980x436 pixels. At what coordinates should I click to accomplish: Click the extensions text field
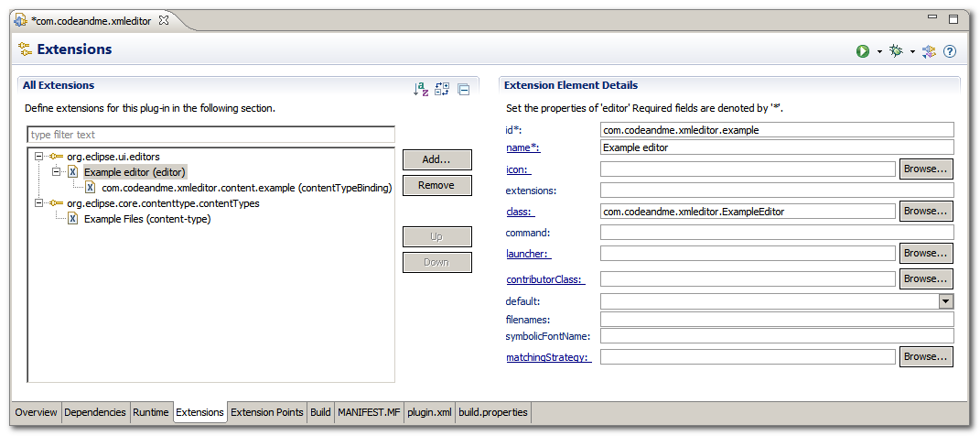point(777,191)
